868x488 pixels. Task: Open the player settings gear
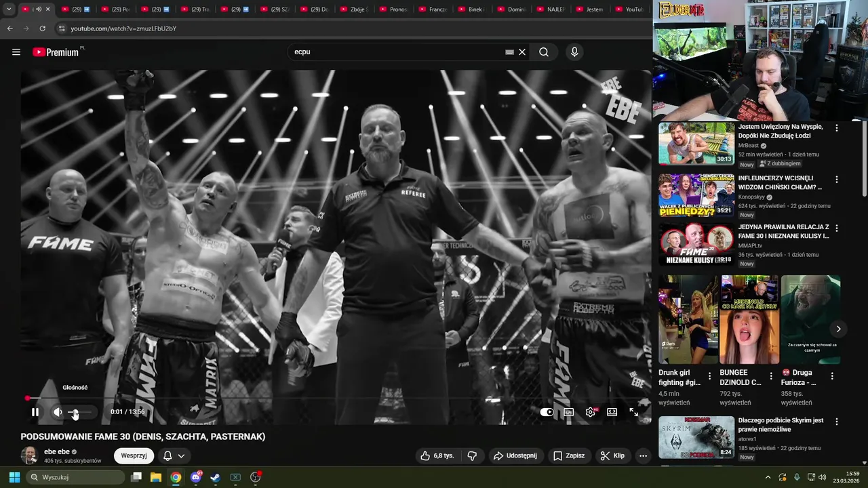point(591,412)
